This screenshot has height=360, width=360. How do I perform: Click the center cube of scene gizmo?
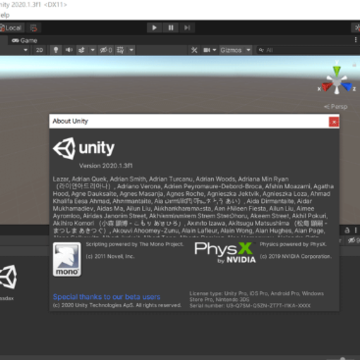click(337, 82)
